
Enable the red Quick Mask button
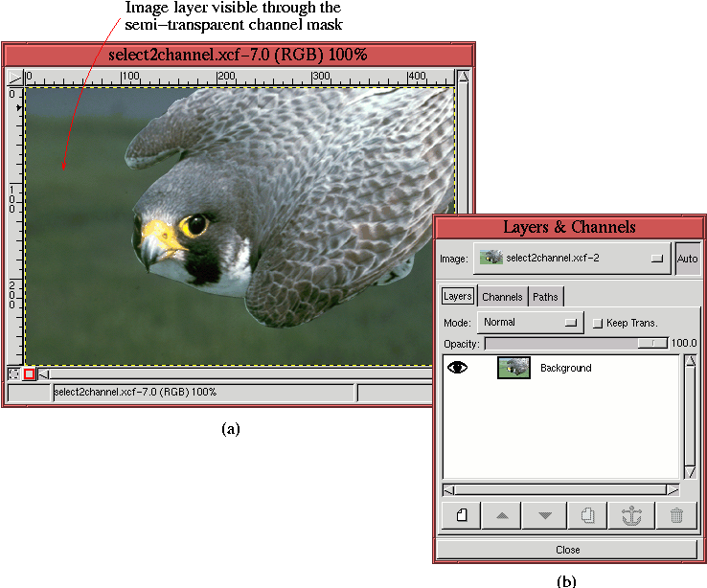click(29, 374)
